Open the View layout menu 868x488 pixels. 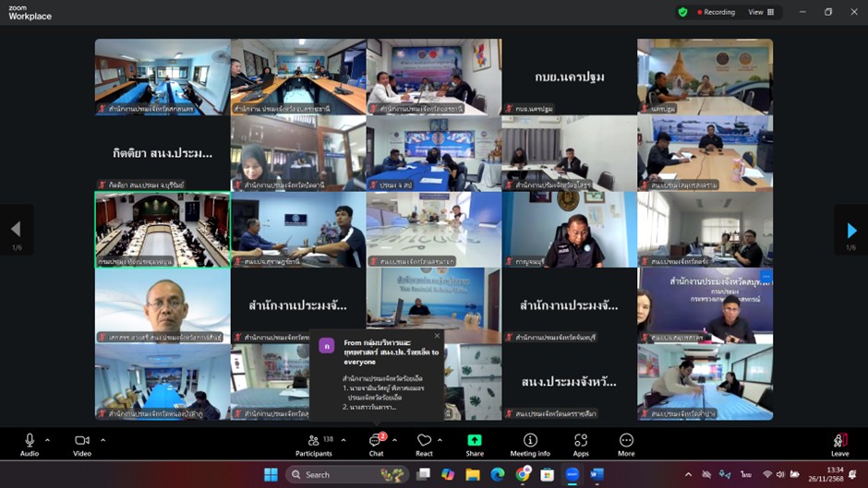click(x=760, y=12)
